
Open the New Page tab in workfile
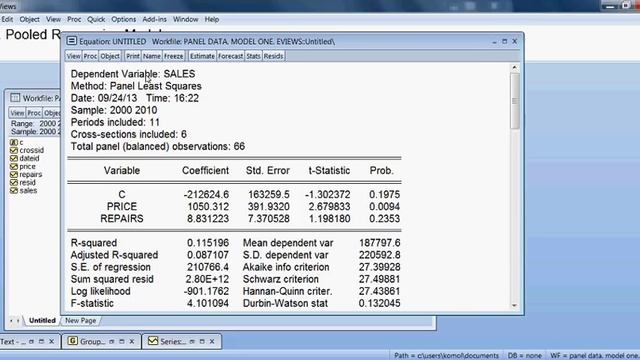tap(80, 320)
